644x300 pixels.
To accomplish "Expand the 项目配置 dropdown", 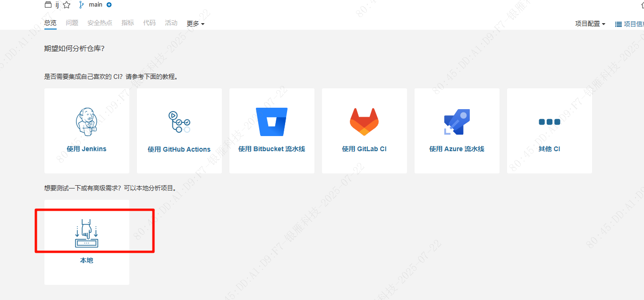I will (590, 24).
